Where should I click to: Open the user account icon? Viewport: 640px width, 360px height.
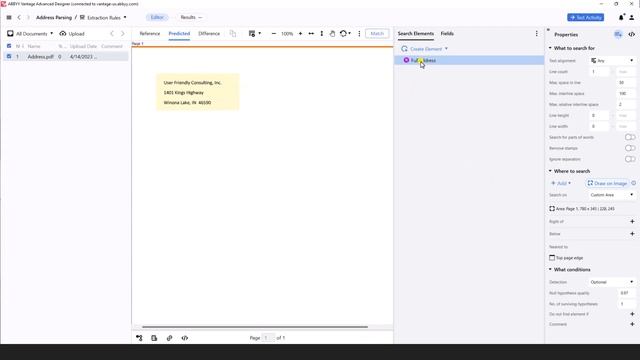[x=631, y=18]
